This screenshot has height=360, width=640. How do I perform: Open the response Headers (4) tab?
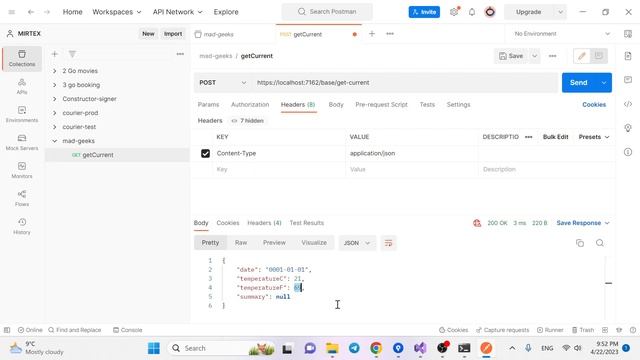click(x=264, y=223)
